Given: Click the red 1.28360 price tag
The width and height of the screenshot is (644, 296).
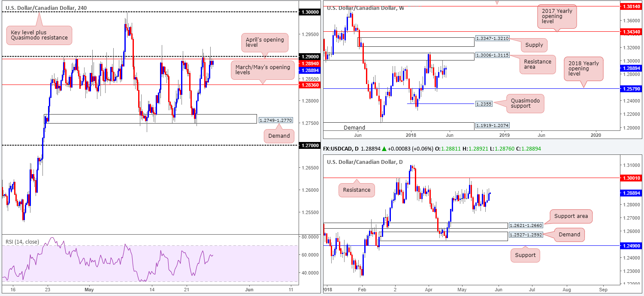Looking at the screenshot, I should 310,85.
